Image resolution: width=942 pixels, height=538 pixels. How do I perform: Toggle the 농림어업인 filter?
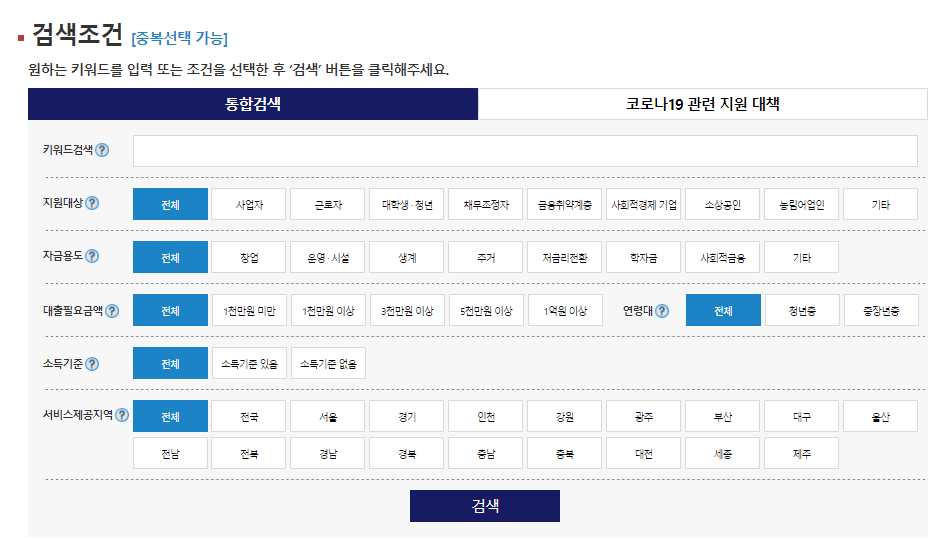(801, 204)
